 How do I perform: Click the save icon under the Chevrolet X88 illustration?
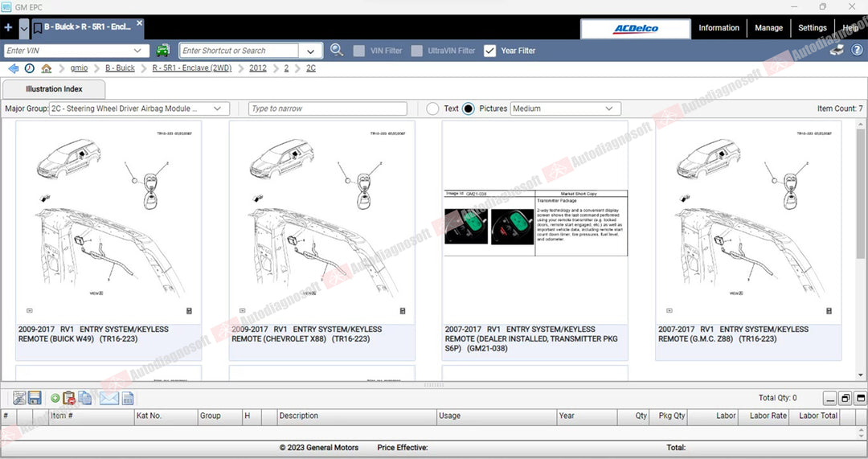(x=403, y=311)
